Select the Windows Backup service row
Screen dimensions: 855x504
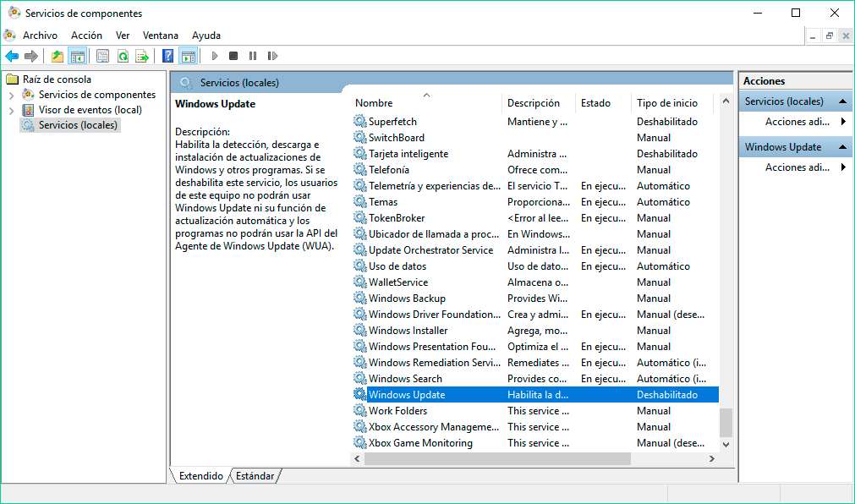[535, 298]
